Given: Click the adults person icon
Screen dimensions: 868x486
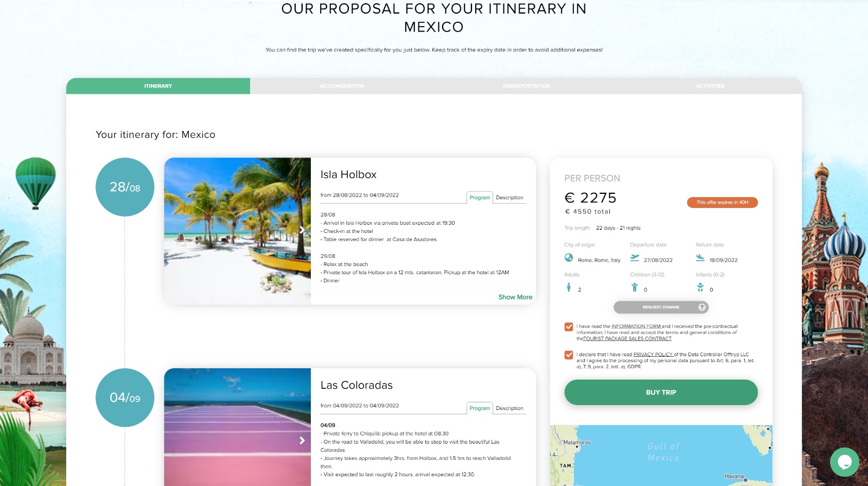Looking at the screenshot, I should (x=569, y=287).
